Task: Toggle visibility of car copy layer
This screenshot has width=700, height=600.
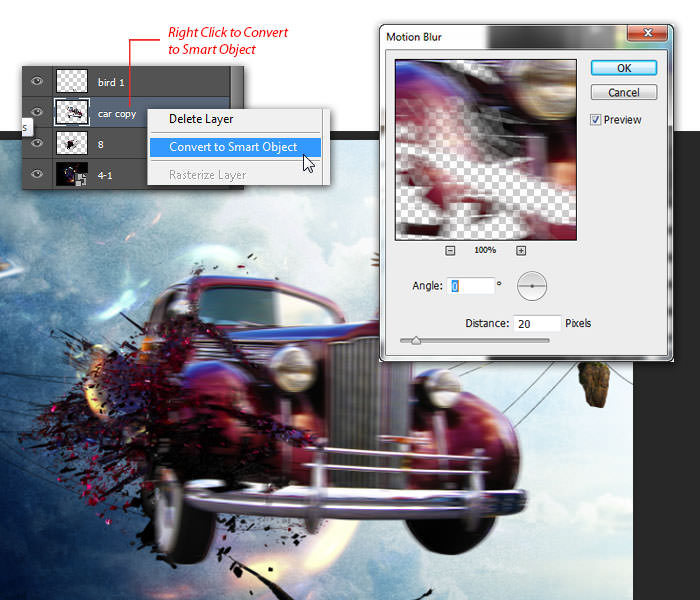Action: tap(37, 112)
